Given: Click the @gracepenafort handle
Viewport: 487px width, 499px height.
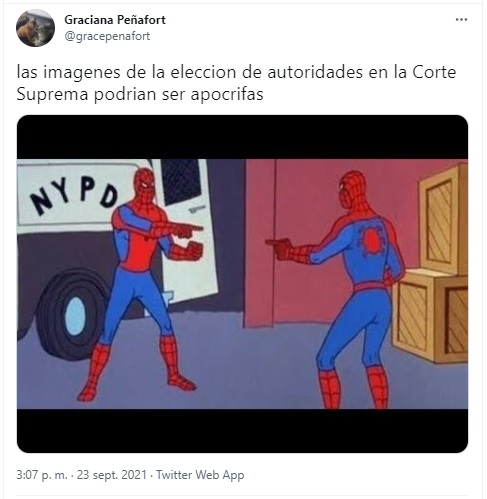Looking at the screenshot, I should [x=107, y=36].
